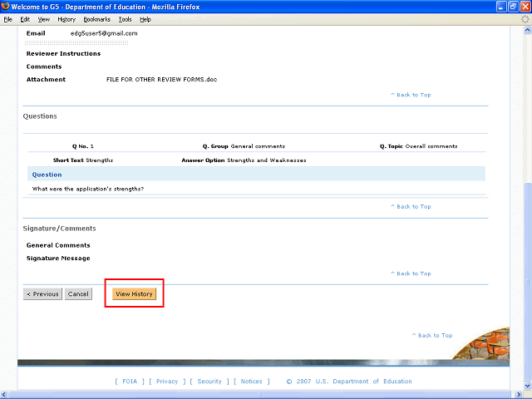
Task: Click the text What were the application's strengths?
Action: tap(88, 189)
